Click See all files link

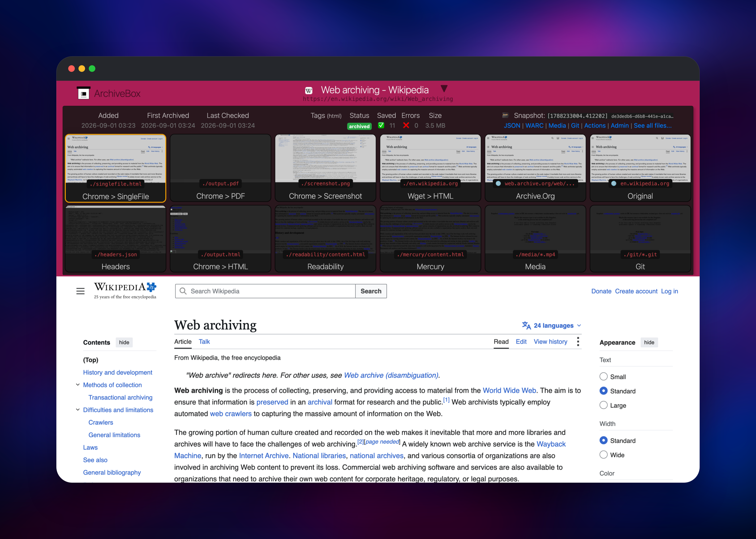(x=653, y=125)
